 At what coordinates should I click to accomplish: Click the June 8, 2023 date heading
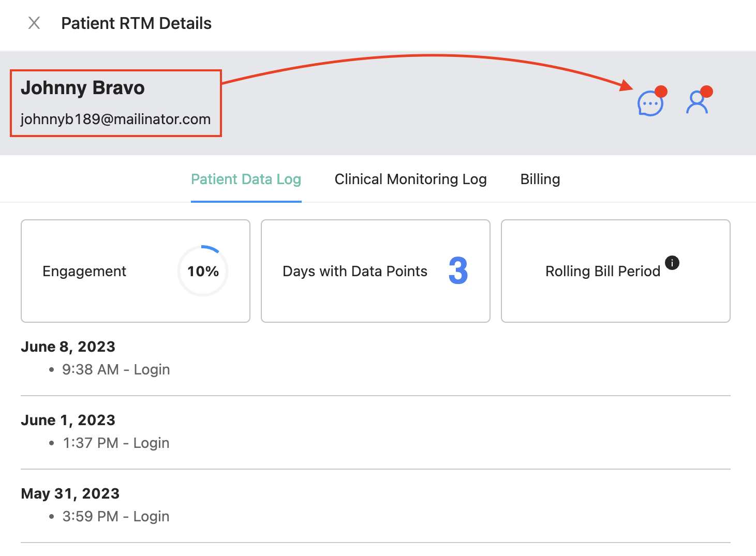pyautogui.click(x=68, y=347)
